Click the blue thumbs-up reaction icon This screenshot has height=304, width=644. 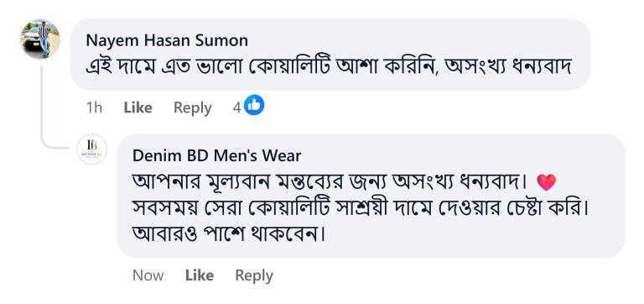[x=254, y=105]
